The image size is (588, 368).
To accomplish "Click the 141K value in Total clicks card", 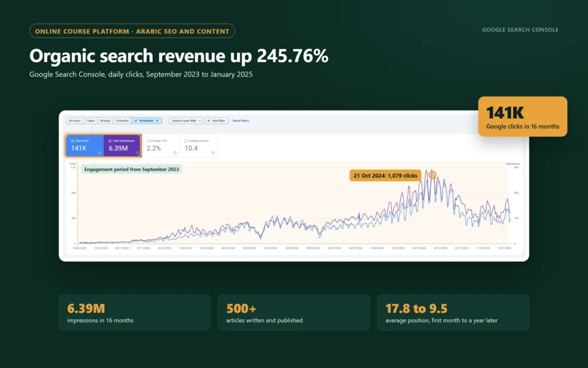I will click(x=79, y=148).
